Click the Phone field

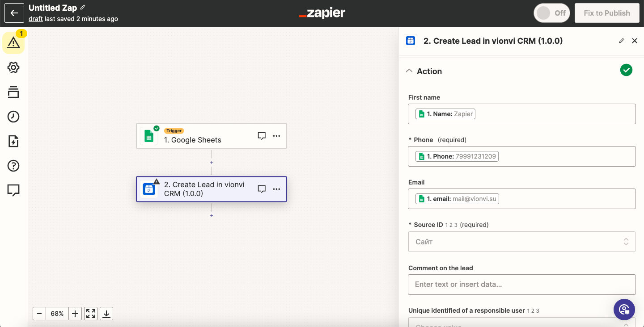[522, 156]
